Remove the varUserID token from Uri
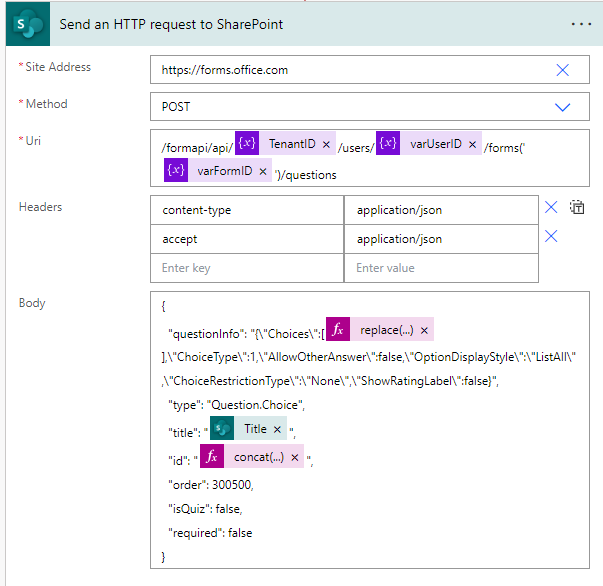 [x=472, y=144]
